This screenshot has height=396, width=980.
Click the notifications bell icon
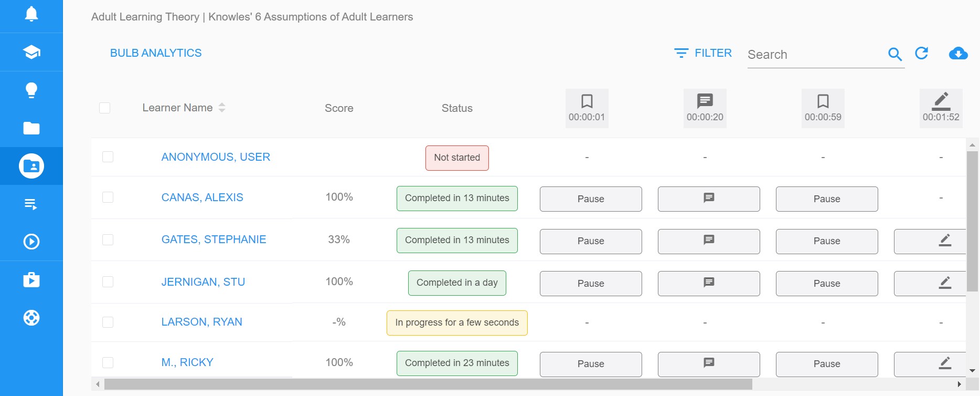[31, 14]
